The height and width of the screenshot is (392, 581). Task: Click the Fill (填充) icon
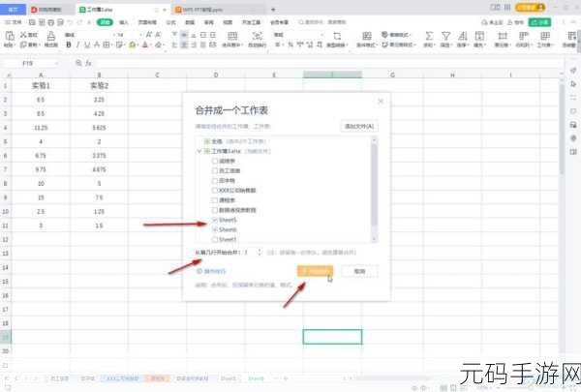tap(479, 36)
